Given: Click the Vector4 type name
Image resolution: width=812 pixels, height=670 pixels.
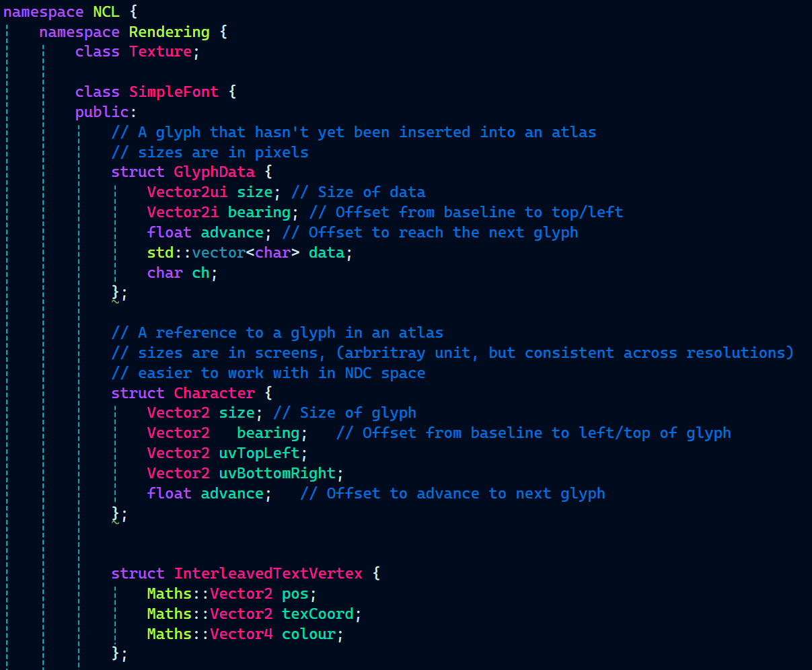Looking at the screenshot, I should pos(241,634).
